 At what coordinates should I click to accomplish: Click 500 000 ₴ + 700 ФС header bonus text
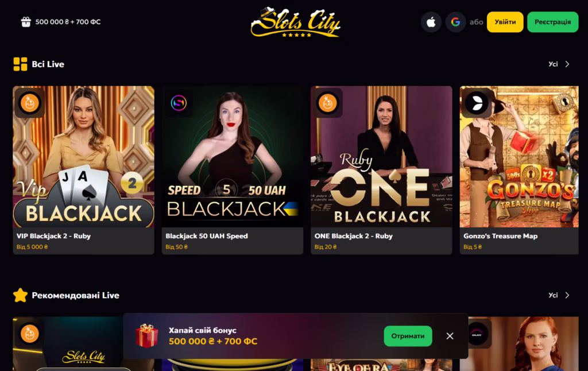point(68,22)
